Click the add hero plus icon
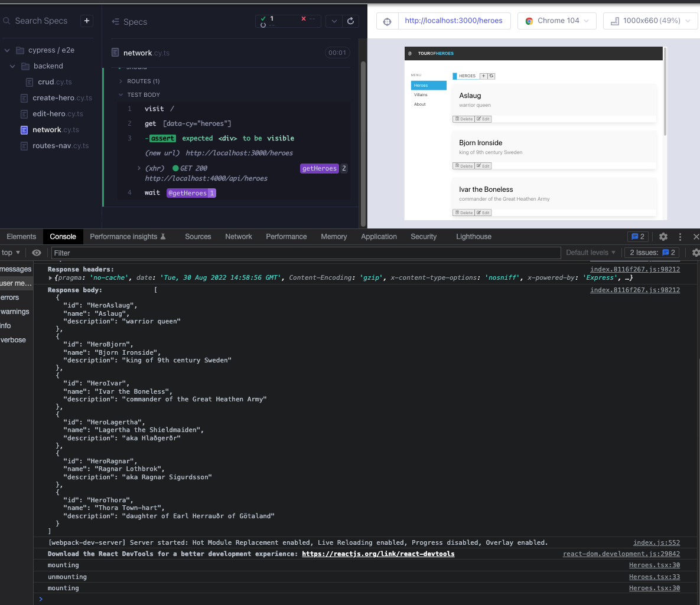The width and height of the screenshot is (700, 605). [x=483, y=76]
